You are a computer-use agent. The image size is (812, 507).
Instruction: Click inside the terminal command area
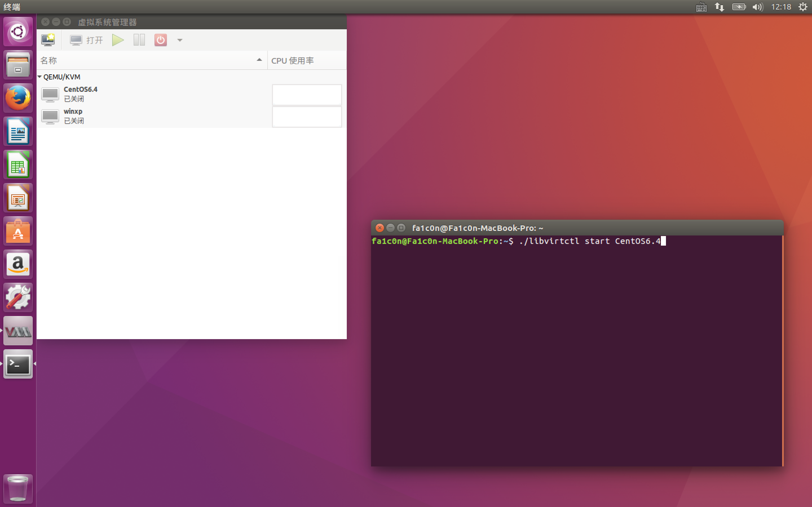577,349
